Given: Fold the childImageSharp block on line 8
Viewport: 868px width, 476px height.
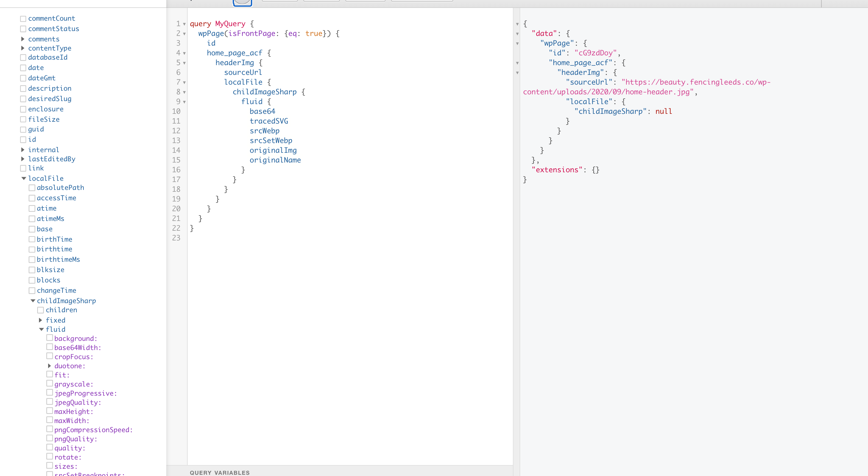Looking at the screenshot, I should coord(184,93).
